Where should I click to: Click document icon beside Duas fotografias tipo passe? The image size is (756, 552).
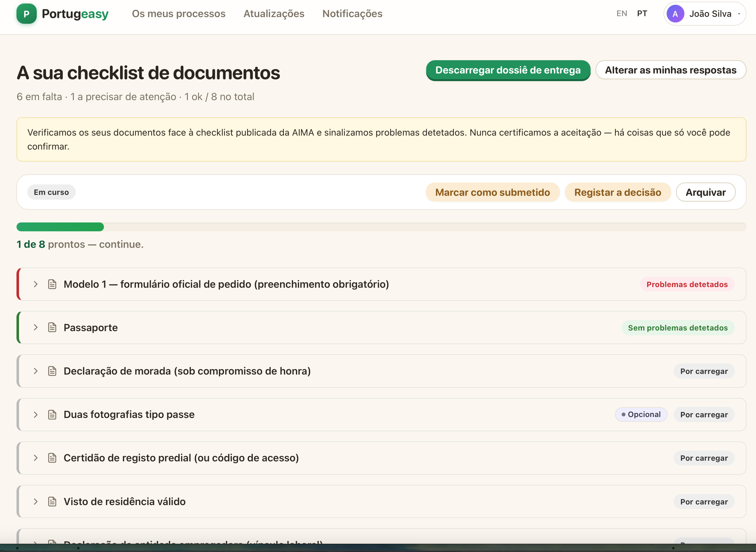[x=52, y=414]
